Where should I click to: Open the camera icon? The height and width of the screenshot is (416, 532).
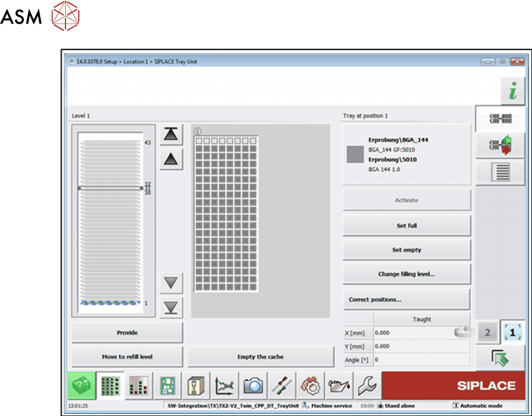[254, 385]
